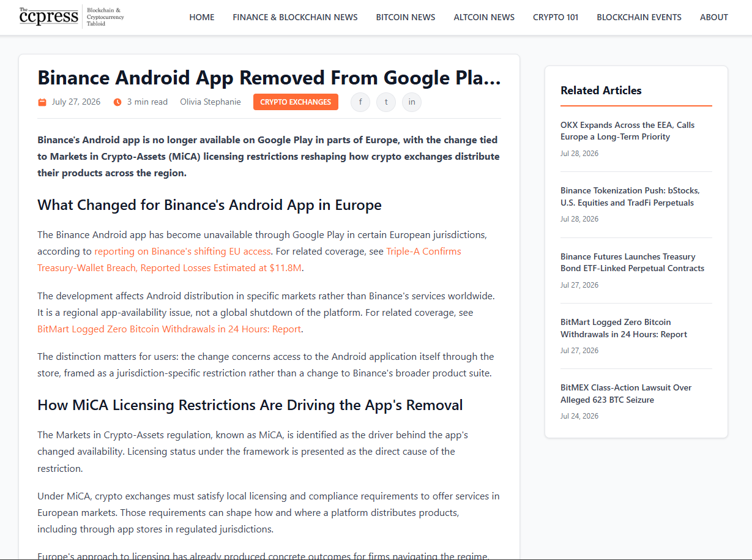Open related article Binance Tokenization Push

pyautogui.click(x=630, y=196)
